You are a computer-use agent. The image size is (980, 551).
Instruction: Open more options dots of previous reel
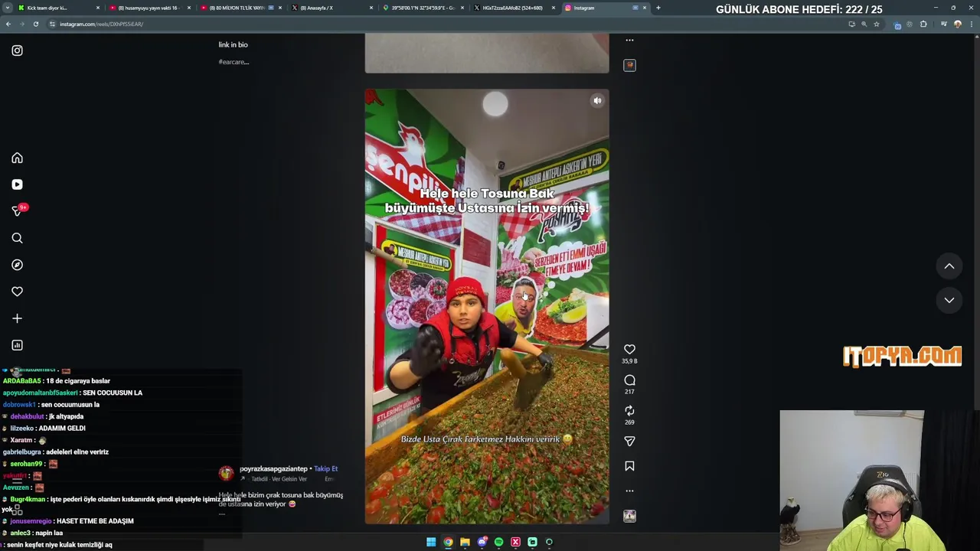point(629,40)
